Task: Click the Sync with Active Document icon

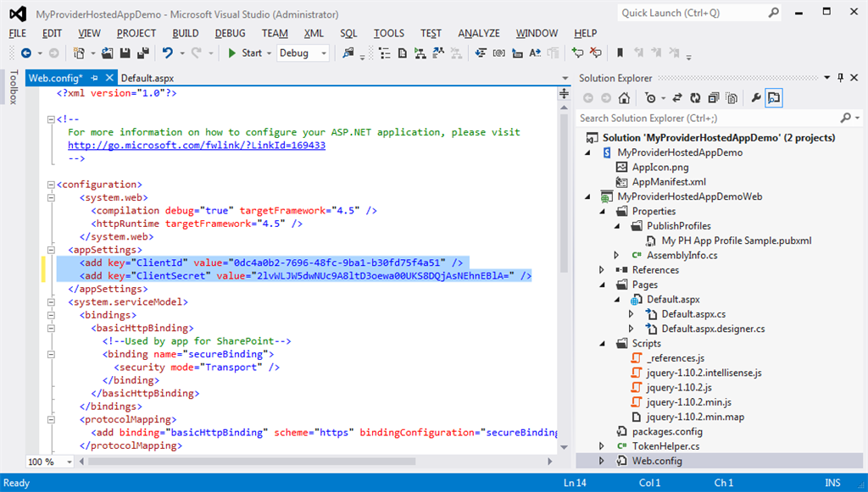Action: coord(676,97)
